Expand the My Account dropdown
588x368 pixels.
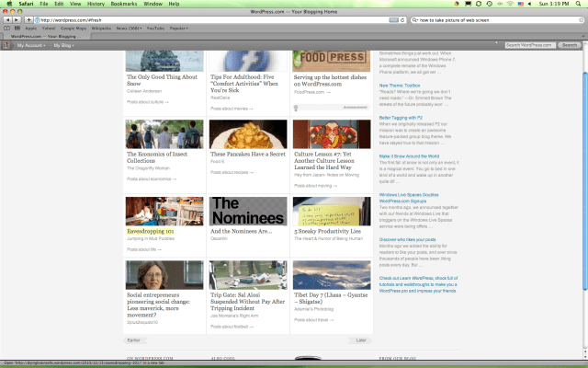(x=29, y=44)
